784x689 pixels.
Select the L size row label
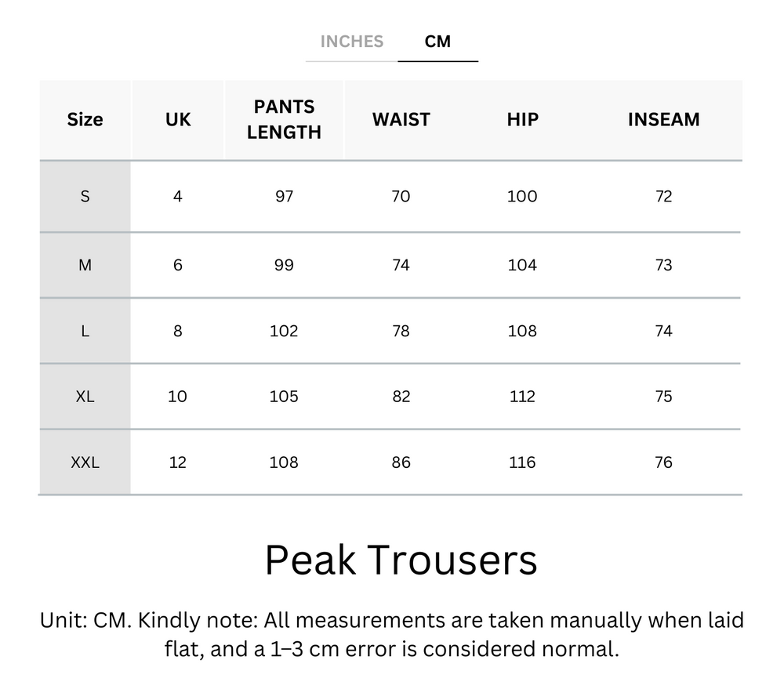(84, 331)
